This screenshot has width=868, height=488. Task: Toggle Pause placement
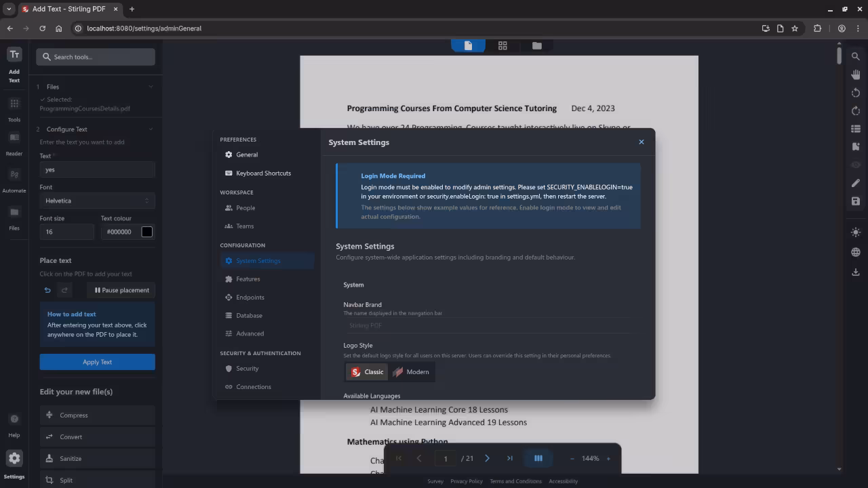tap(121, 290)
